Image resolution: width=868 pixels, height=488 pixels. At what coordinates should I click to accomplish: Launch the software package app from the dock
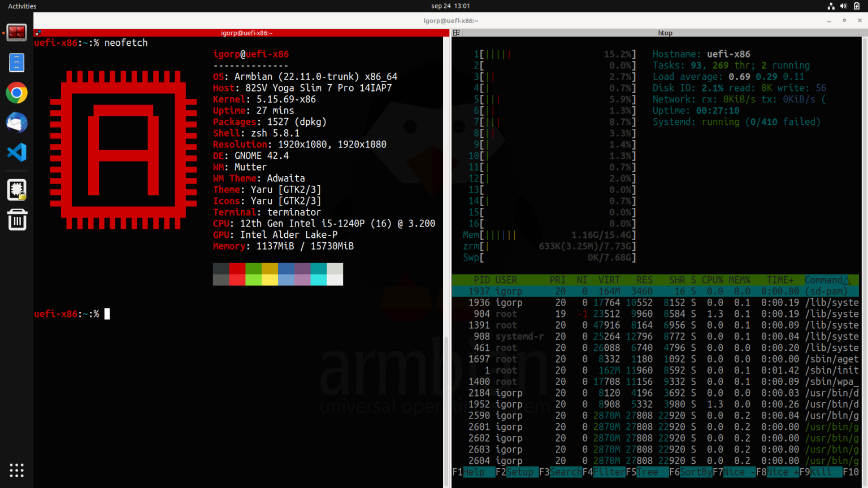point(16,190)
